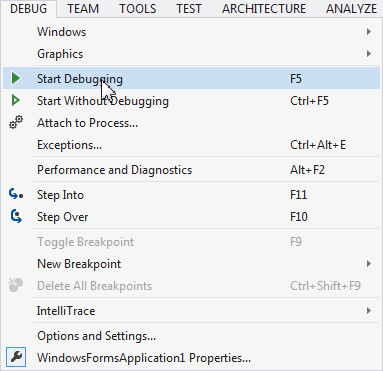Screen dimensions: 383x371
Task: Open the Exceptions dialog entry
Action: coord(191,145)
